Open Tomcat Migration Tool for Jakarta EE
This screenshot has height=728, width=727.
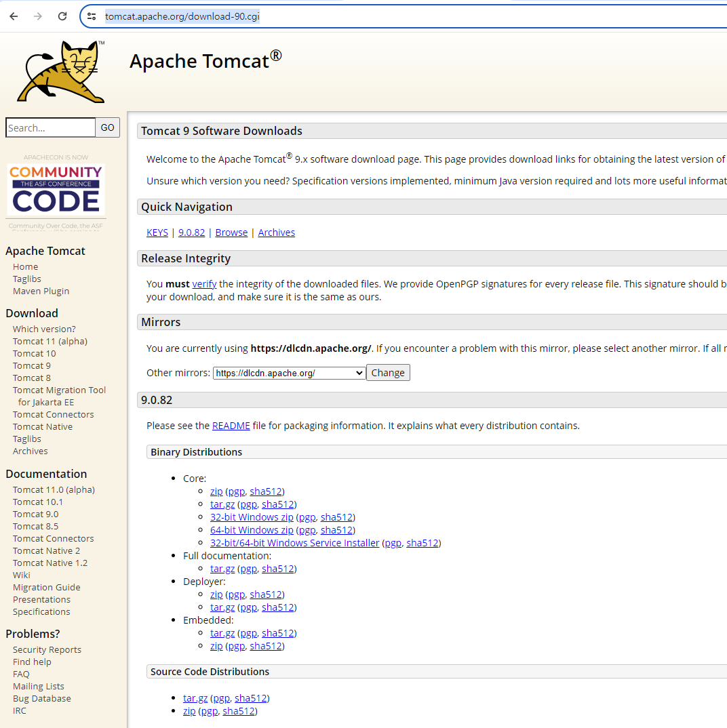[x=60, y=396]
